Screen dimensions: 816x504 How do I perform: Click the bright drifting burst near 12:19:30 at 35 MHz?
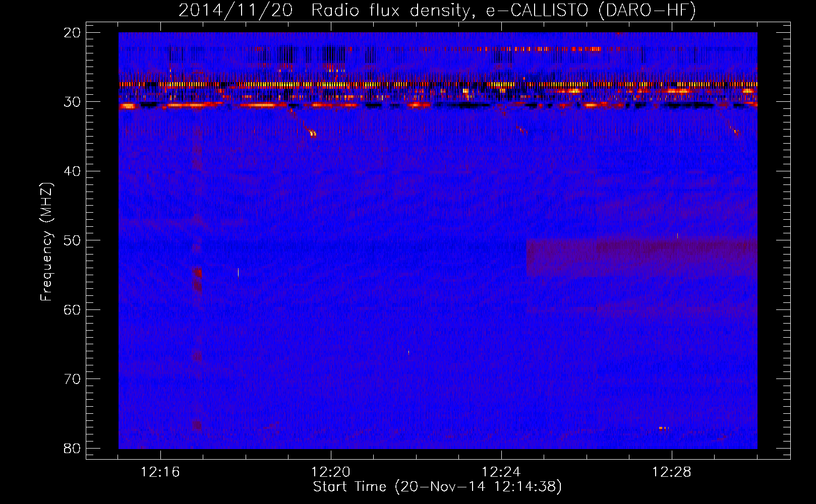point(313,134)
